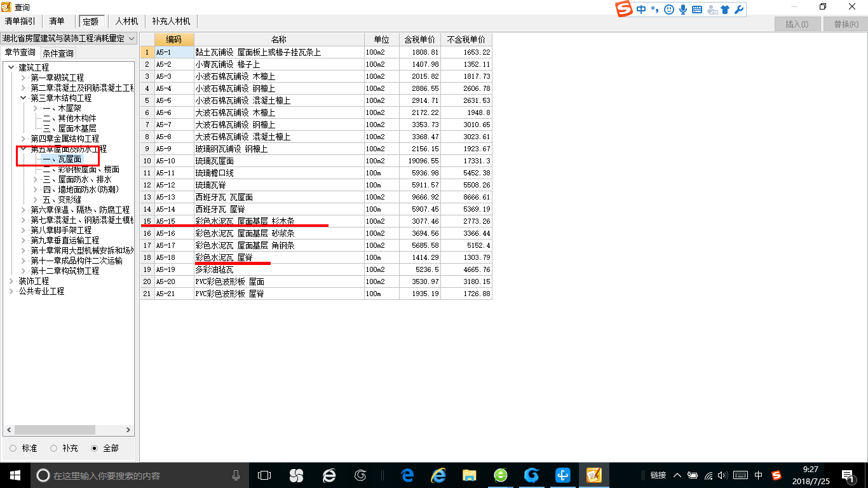Screen dimensions: 868x488
Task: Switch to 定额 tab
Action: pyautogui.click(x=91, y=22)
